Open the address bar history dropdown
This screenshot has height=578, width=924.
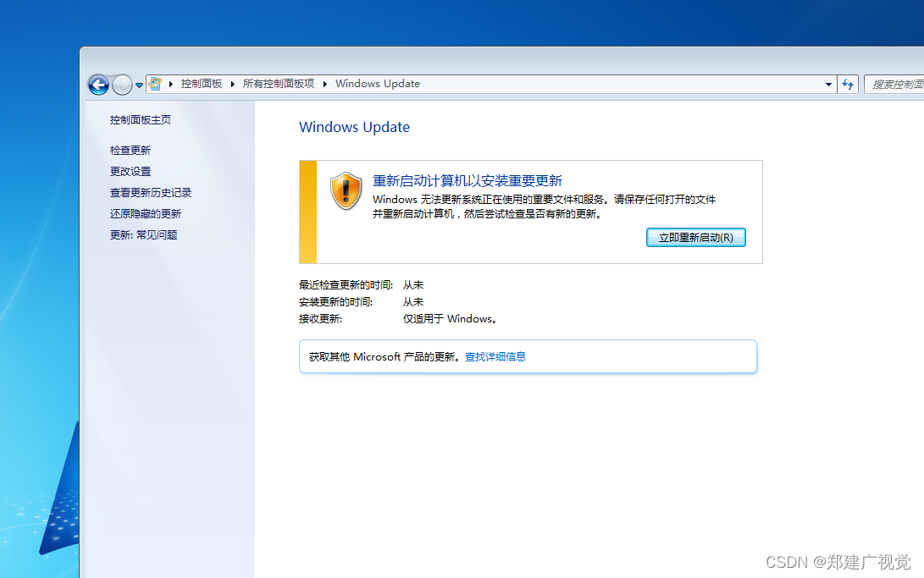(x=828, y=84)
